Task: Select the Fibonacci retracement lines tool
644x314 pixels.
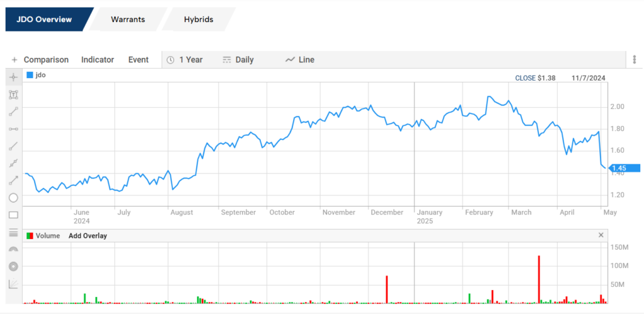Action: tap(13, 233)
